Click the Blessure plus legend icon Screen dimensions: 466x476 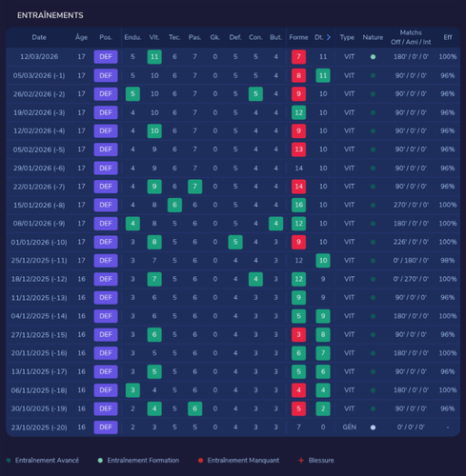(301, 461)
